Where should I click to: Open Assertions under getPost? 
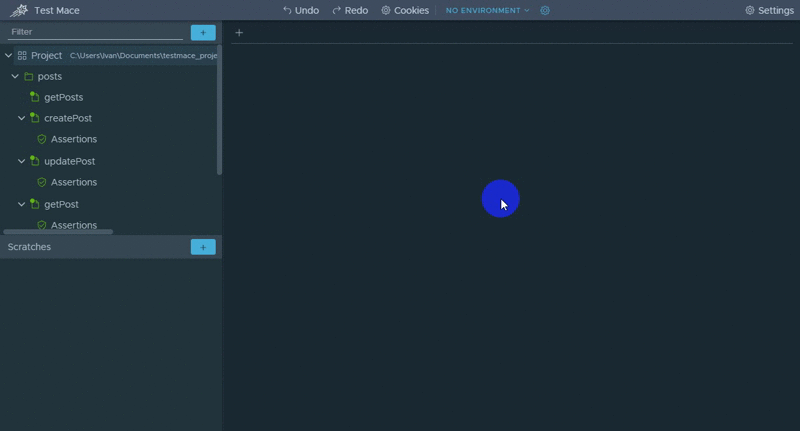73,225
